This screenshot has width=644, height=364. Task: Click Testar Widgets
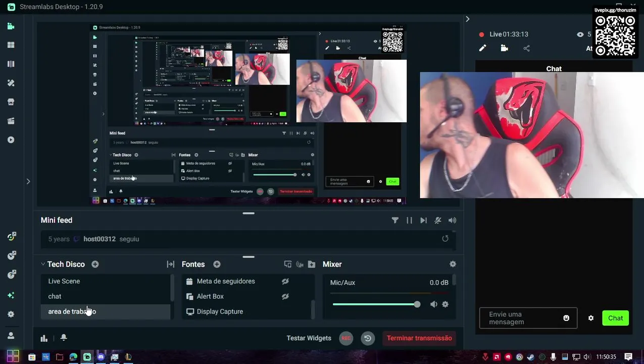point(309,338)
